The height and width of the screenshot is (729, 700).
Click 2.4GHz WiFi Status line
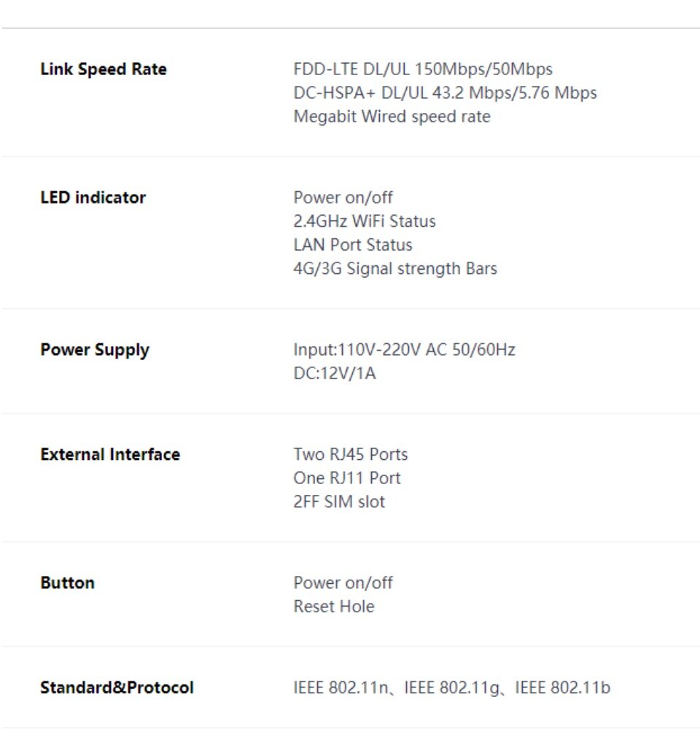[365, 222]
